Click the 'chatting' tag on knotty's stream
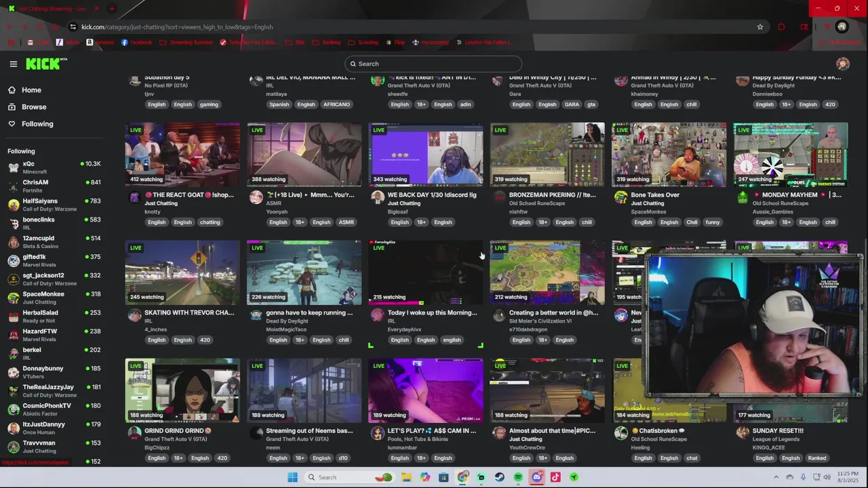 click(x=210, y=222)
